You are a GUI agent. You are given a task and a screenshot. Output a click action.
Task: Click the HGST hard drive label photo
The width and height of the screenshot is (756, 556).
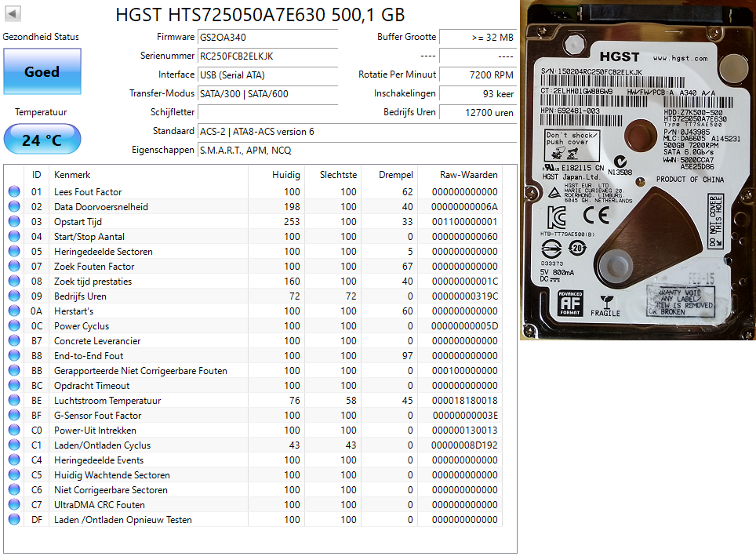tap(638, 169)
